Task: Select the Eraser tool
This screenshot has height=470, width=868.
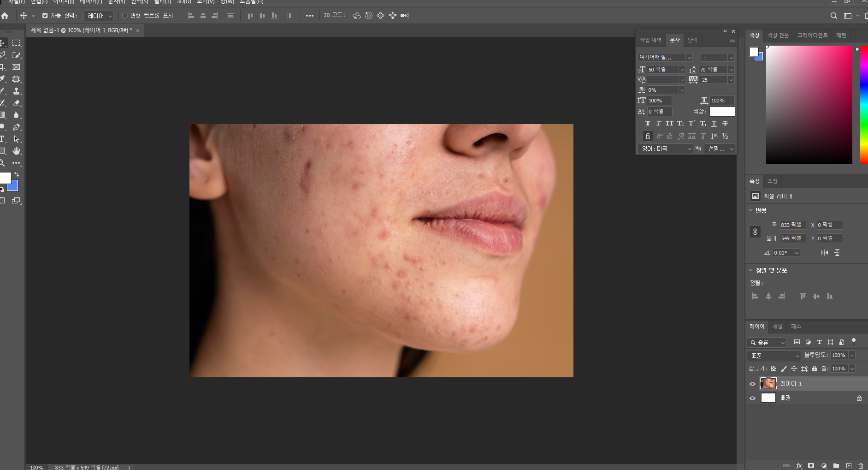Action: click(17, 103)
